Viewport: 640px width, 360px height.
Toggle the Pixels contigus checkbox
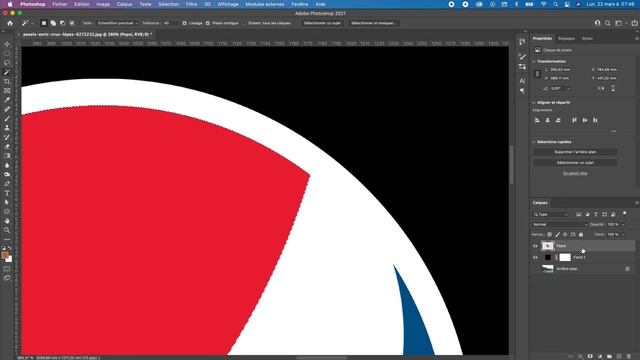tap(208, 23)
